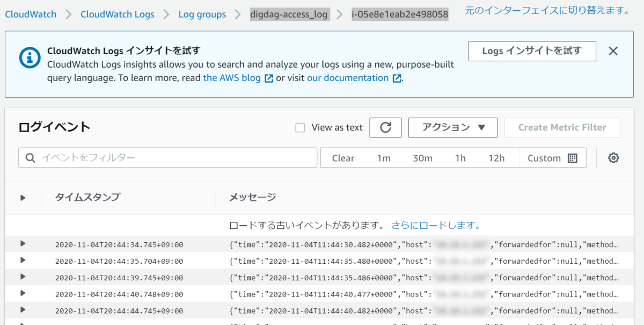
Task: Click message with time 11:44:30.482+0000
Action: coord(424,245)
